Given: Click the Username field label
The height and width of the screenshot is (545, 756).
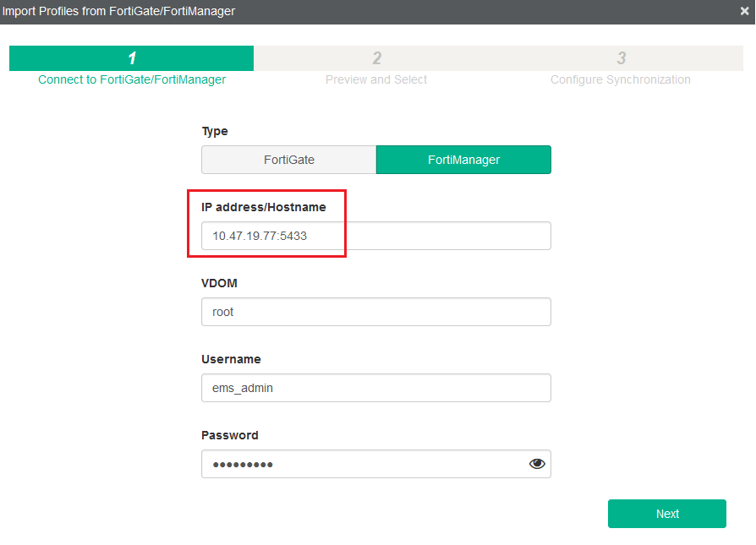Looking at the screenshot, I should 231,359.
